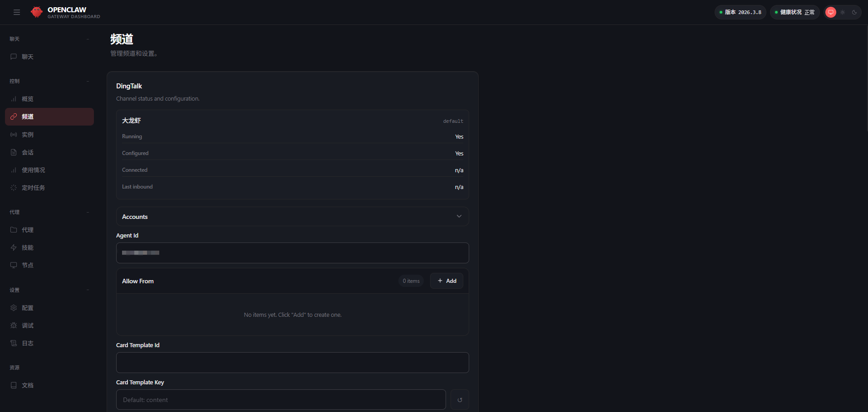This screenshot has width=868, height=412.
Task: Open 技能 skills in sidebar
Action: (x=49, y=247)
